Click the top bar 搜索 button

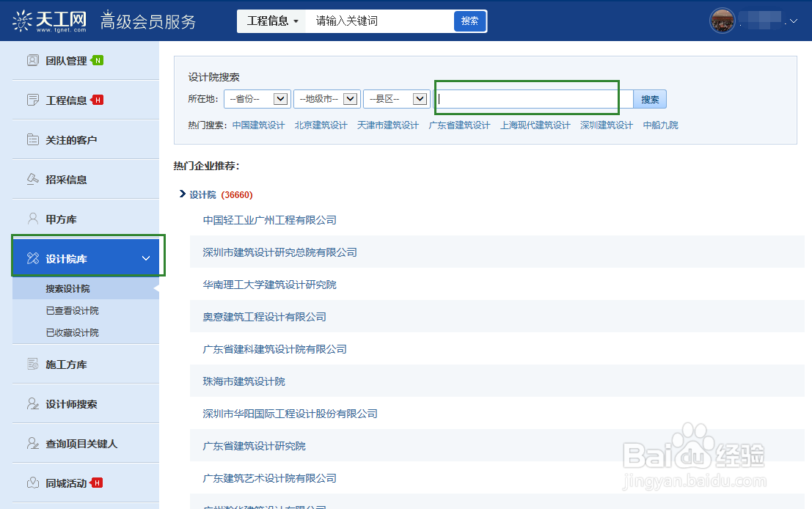point(469,21)
